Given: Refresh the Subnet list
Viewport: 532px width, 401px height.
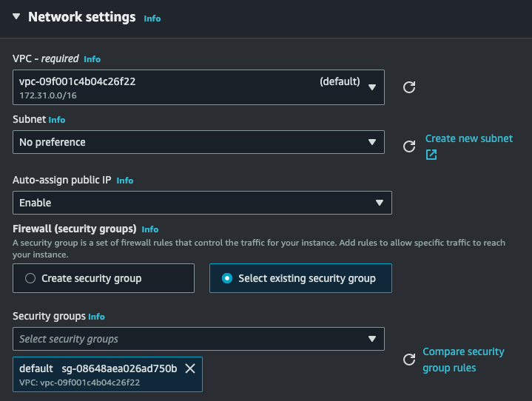Looking at the screenshot, I should pyautogui.click(x=408, y=146).
